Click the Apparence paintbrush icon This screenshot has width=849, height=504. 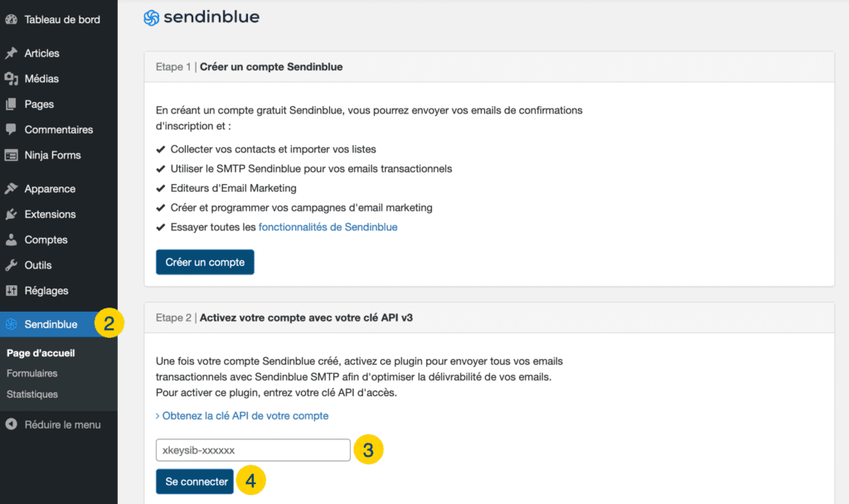point(12,188)
